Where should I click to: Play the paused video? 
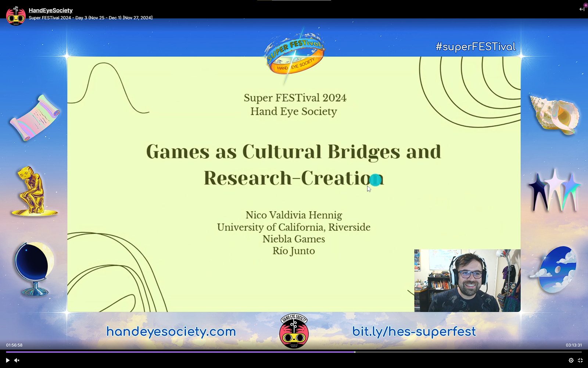coord(7,360)
